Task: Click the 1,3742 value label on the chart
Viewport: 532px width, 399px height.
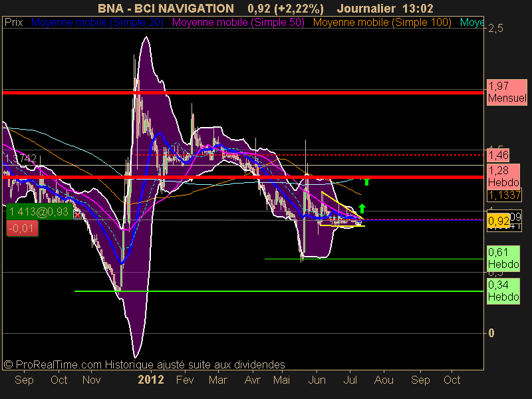Action: pyautogui.click(x=21, y=158)
